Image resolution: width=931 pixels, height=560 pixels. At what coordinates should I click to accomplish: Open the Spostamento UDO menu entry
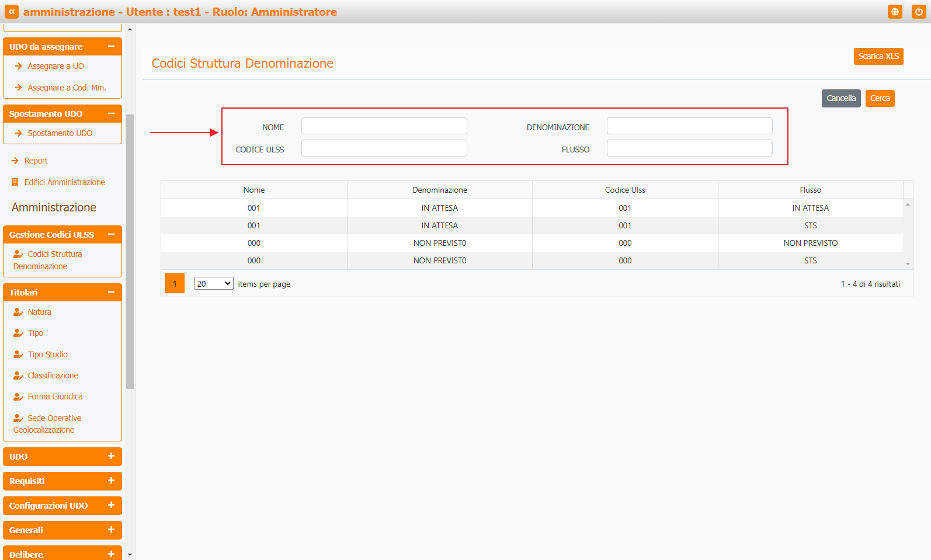click(60, 133)
